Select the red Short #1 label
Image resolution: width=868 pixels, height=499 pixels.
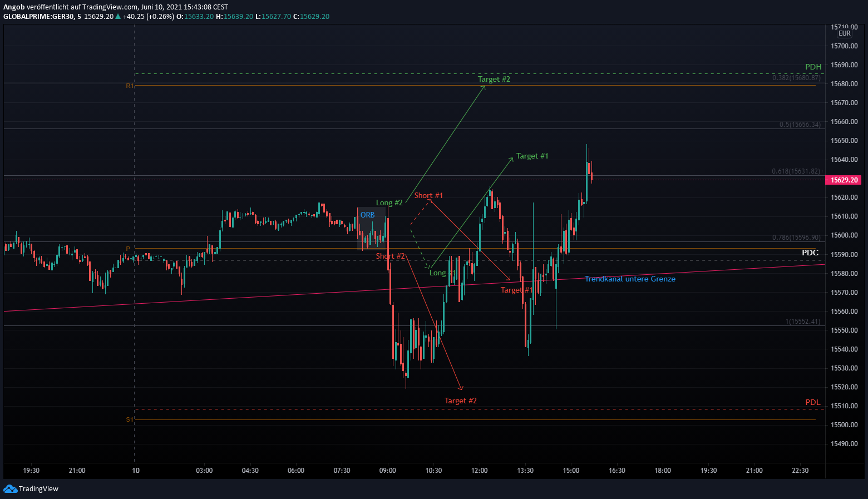(x=428, y=196)
